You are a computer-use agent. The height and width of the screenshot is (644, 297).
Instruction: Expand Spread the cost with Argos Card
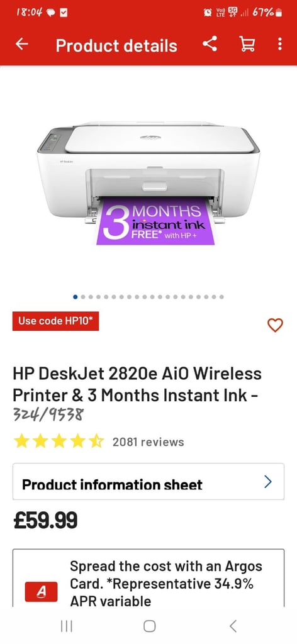tap(148, 578)
